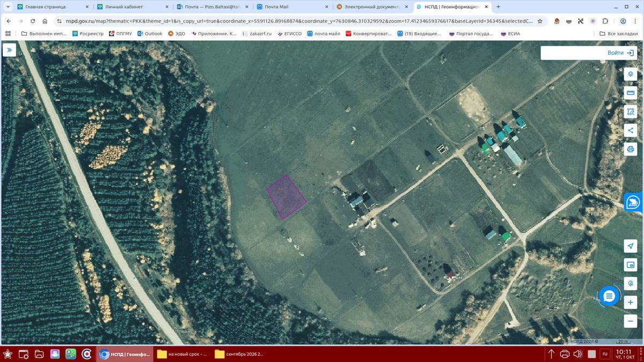Open the Chrome three-dot menu
644x362 pixels.
pyautogui.click(x=636, y=21)
